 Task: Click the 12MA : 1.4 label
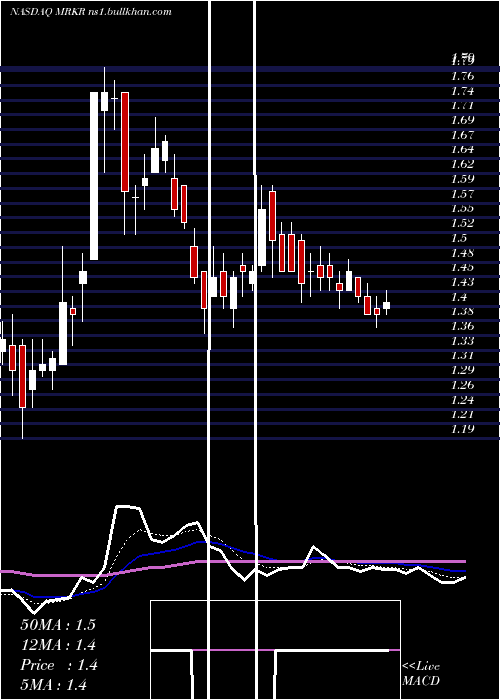[58, 645]
